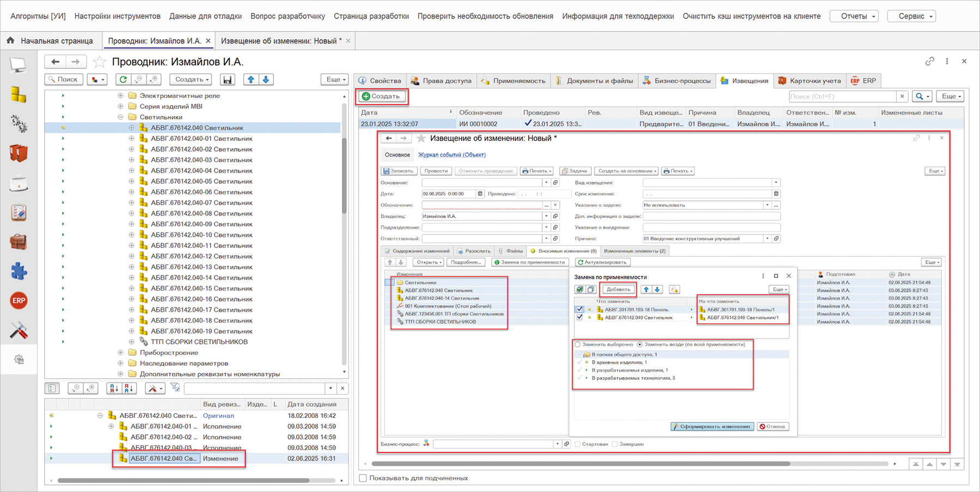Click Добавить button in replacement dialog

tap(618, 290)
